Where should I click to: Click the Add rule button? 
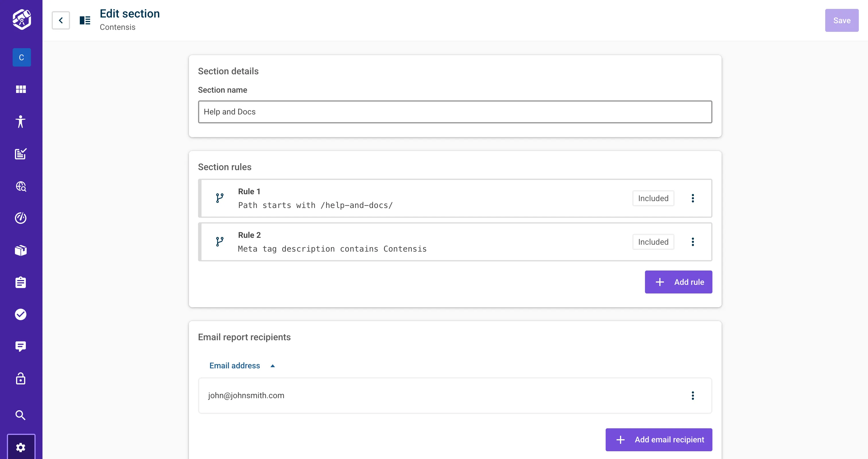[678, 282]
